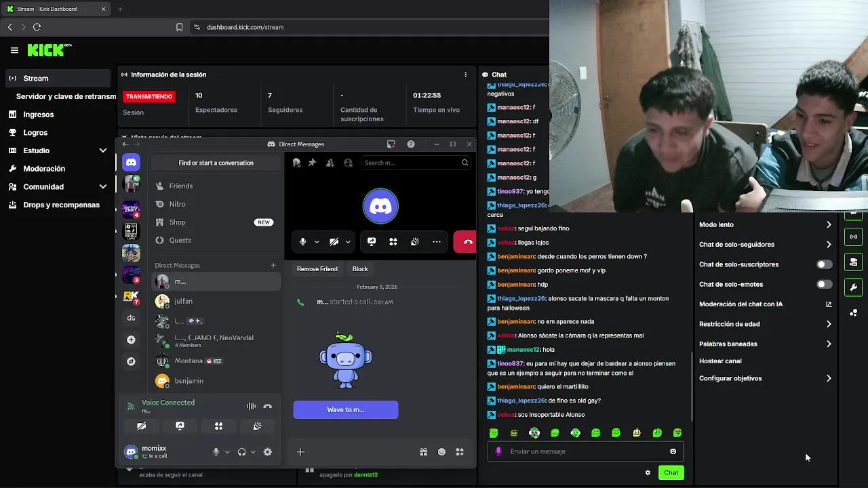Image resolution: width=868 pixels, height=488 pixels.
Task: Add friends to DM icon in Discord header
Action: [x=330, y=163]
